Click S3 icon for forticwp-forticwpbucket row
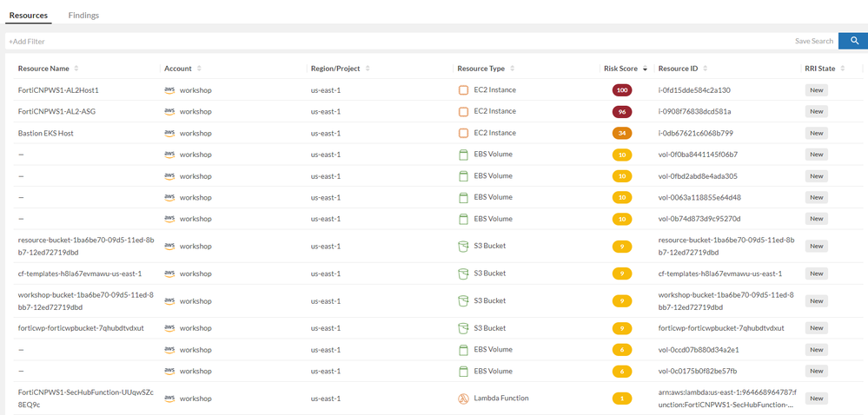The image size is (868, 415). pyautogui.click(x=463, y=328)
